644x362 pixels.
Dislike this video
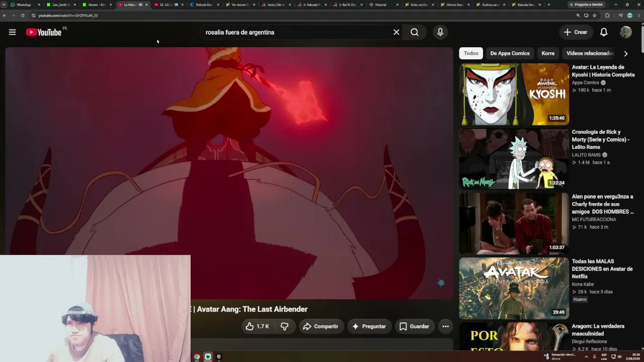[x=284, y=326]
